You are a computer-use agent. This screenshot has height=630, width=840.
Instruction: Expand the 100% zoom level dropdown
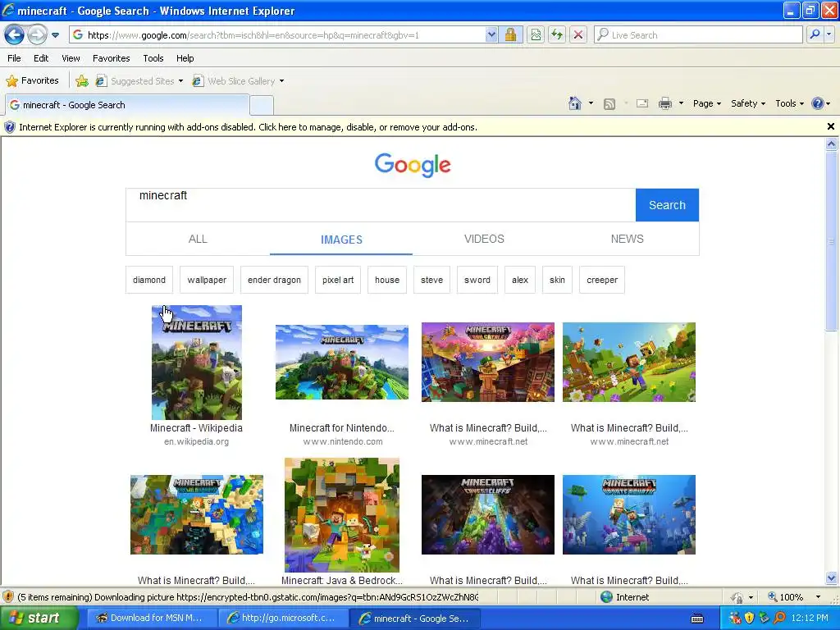[x=818, y=597]
